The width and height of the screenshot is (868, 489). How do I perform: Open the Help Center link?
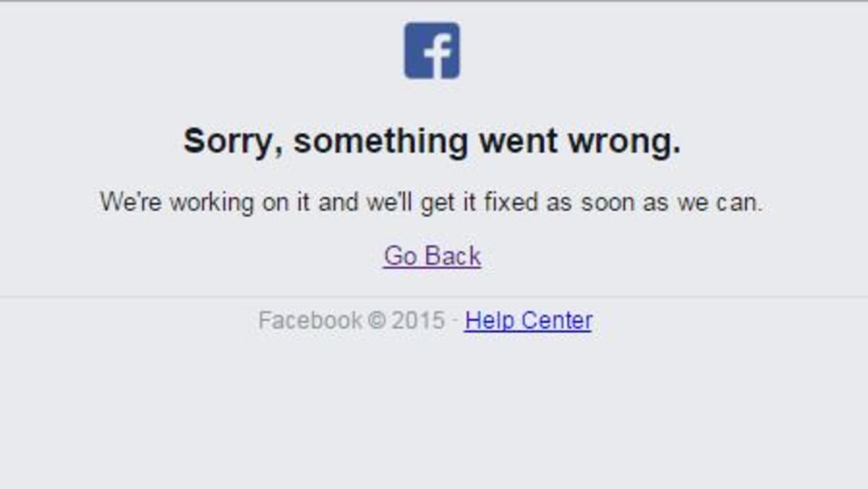point(529,320)
